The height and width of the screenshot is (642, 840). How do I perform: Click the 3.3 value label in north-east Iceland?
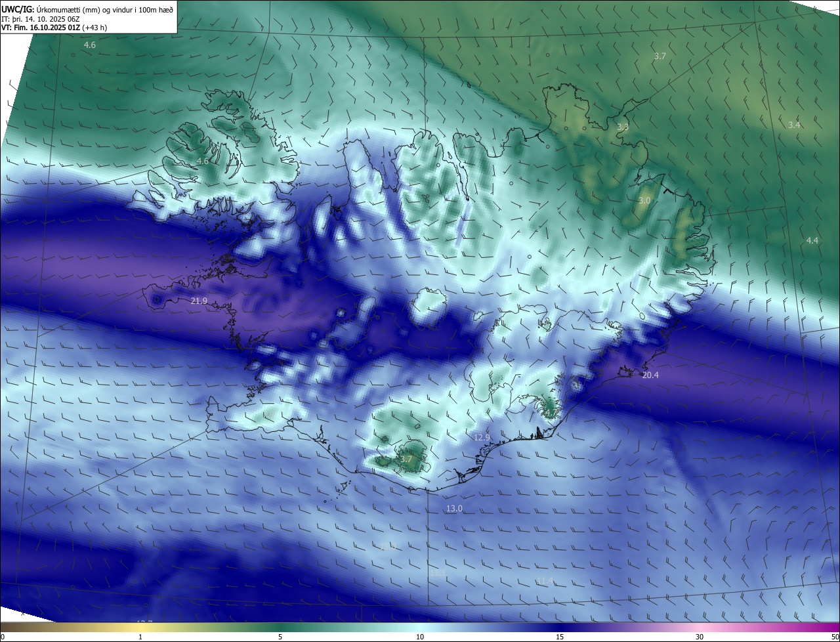[x=623, y=127]
